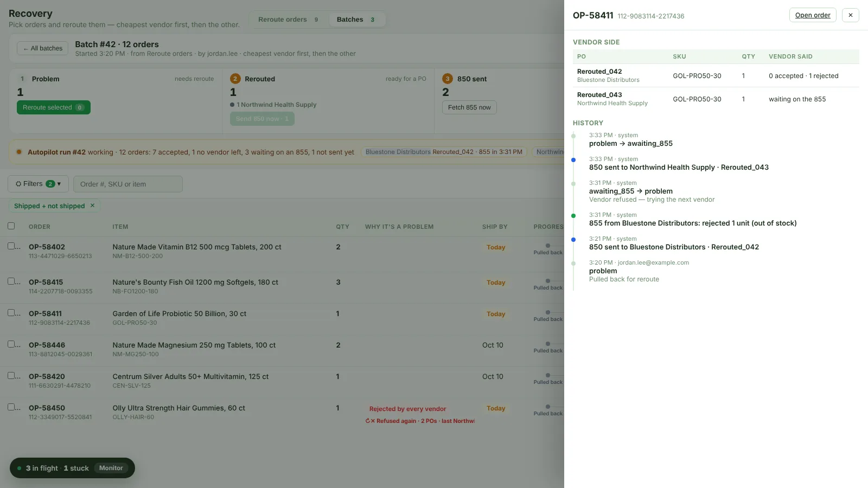Viewport: 868px width, 488px height.
Task: Select the OP-58446 order checkbox
Action: (x=11, y=344)
